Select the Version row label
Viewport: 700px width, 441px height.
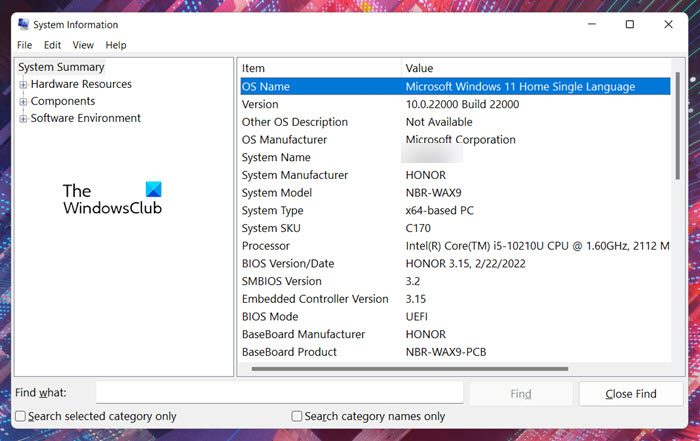pyautogui.click(x=260, y=104)
